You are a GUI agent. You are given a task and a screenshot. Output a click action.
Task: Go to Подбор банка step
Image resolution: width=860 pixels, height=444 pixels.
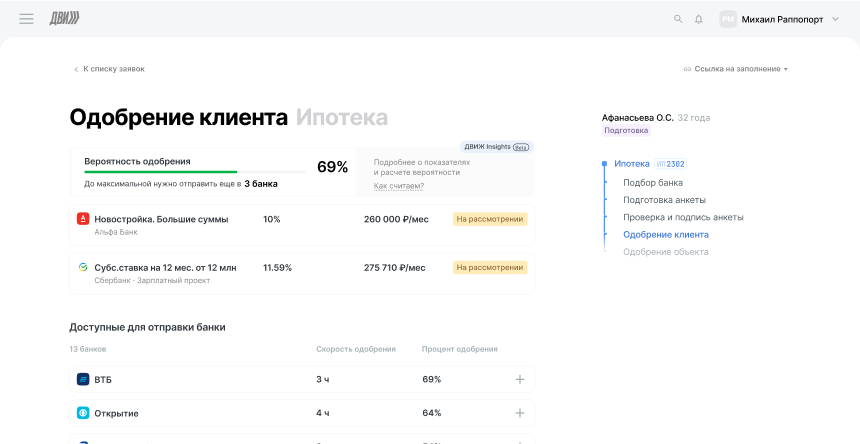coord(653,183)
